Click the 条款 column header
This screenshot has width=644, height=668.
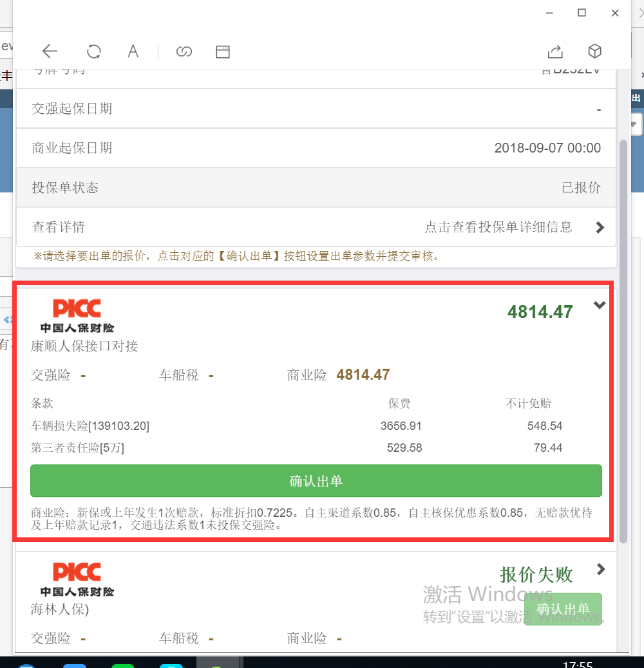[42, 404]
